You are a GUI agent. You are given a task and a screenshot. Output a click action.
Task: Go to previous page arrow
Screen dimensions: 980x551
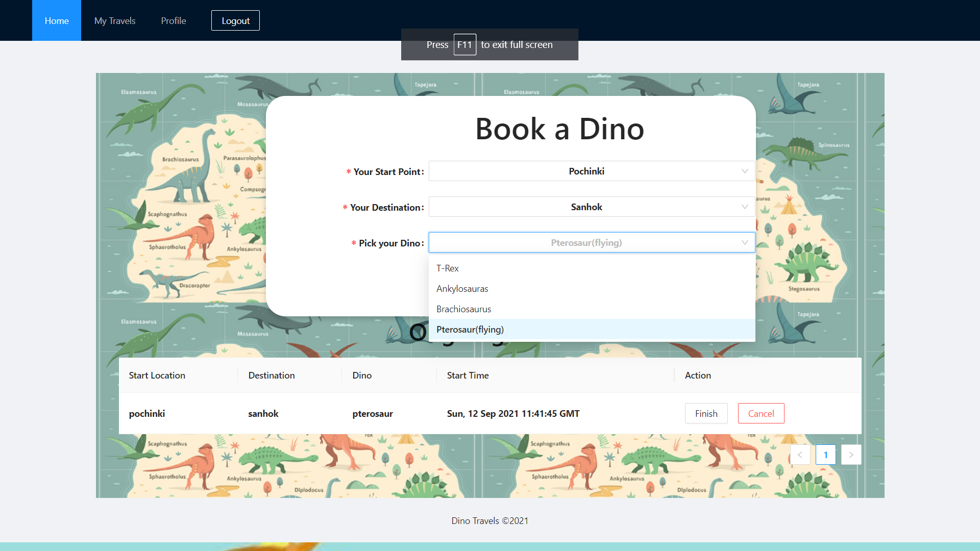coord(800,455)
